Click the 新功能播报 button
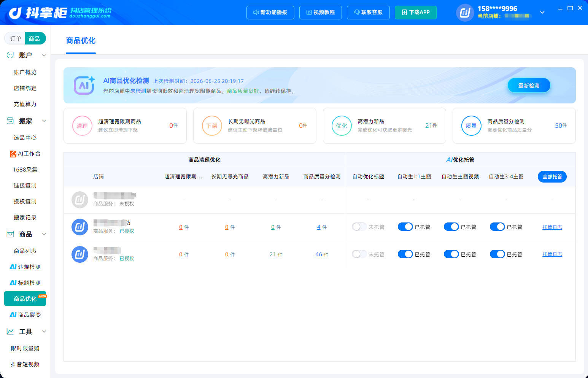Viewport: 588px width, 378px height. point(270,13)
